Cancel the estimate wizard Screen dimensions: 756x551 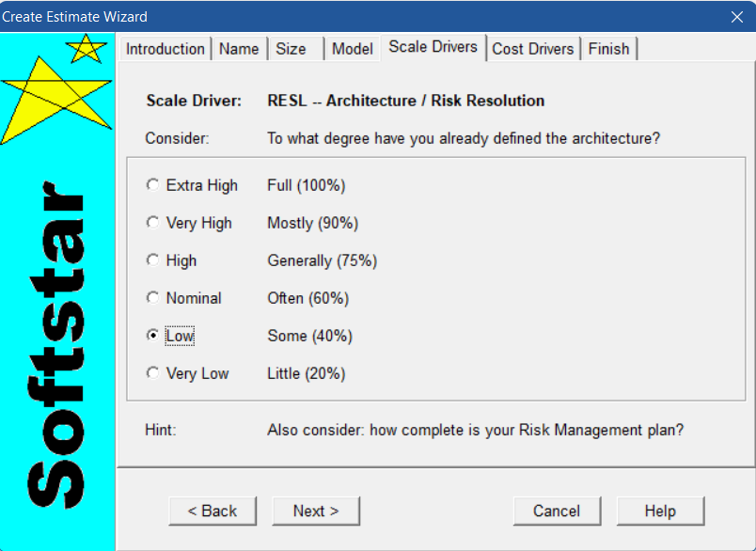coord(557,511)
